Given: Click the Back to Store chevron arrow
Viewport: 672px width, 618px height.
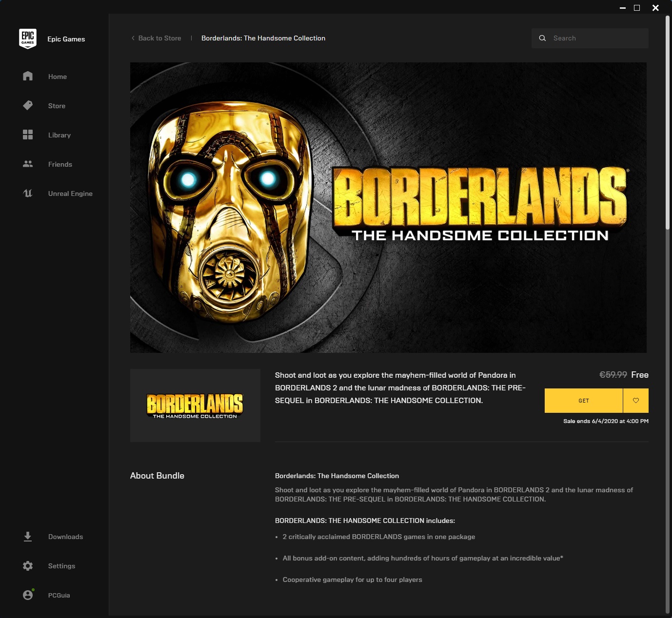Looking at the screenshot, I should [133, 38].
